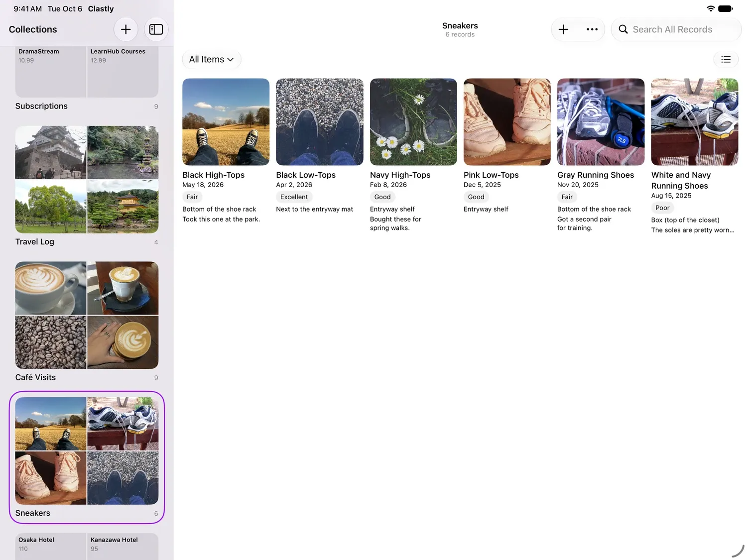Add a new collection with plus button
Image resolution: width=747 pixels, height=560 pixels.
coord(126,29)
